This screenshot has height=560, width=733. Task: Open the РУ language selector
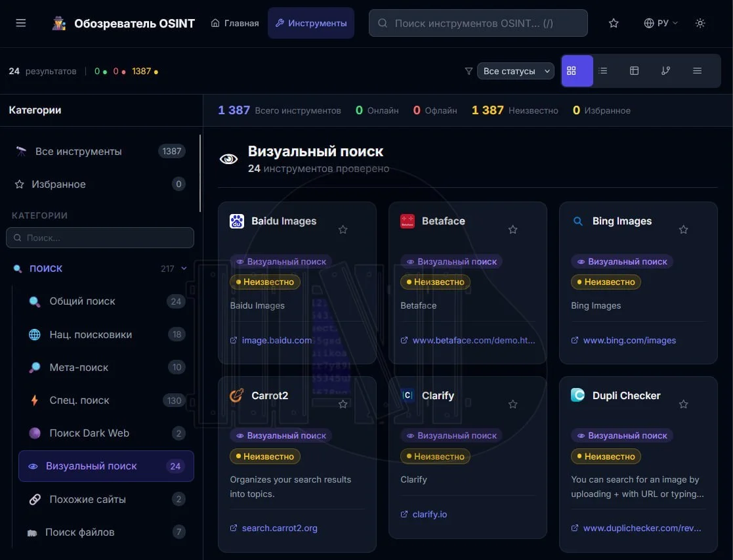point(661,23)
